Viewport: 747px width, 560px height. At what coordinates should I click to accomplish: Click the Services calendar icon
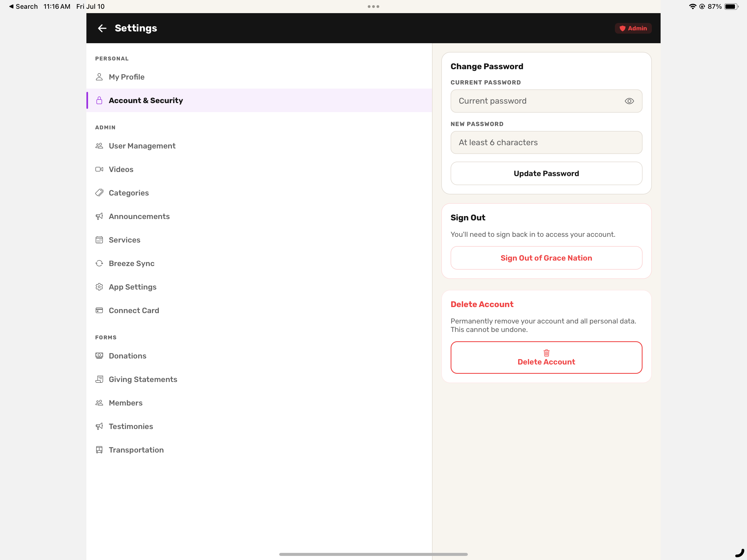coord(99,240)
